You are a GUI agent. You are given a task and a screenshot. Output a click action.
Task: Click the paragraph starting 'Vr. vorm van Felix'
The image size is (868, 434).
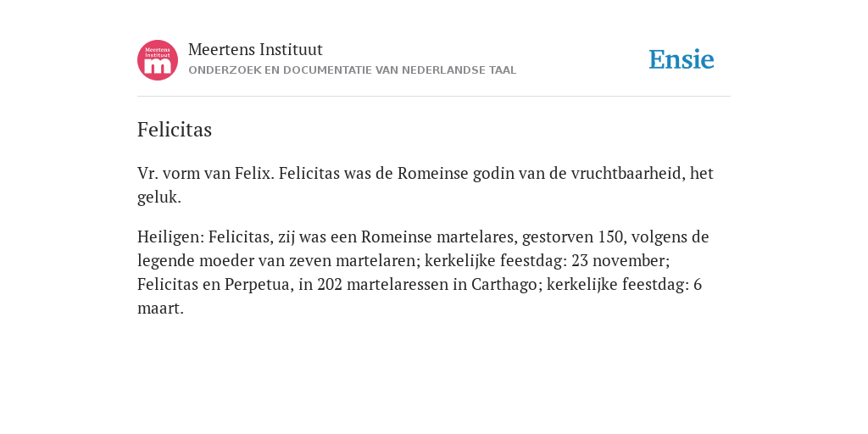(426, 185)
